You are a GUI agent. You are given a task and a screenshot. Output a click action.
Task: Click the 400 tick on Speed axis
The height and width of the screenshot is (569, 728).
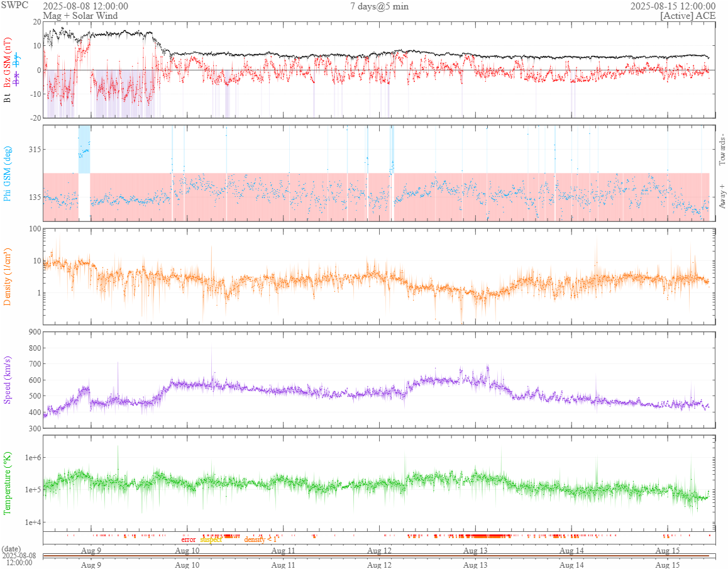(x=35, y=412)
